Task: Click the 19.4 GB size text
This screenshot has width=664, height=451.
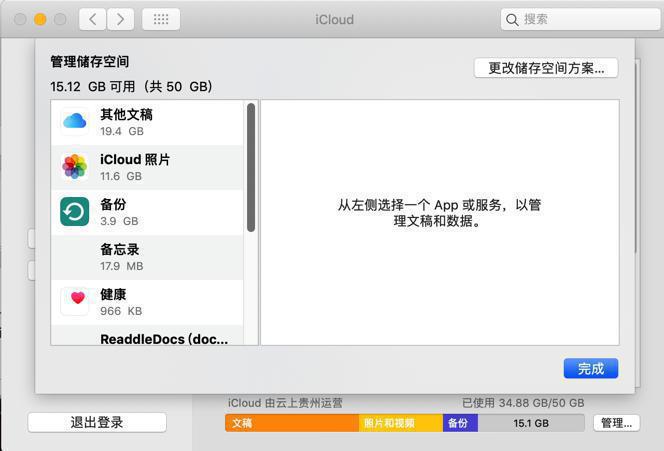Action: click(x=122, y=131)
